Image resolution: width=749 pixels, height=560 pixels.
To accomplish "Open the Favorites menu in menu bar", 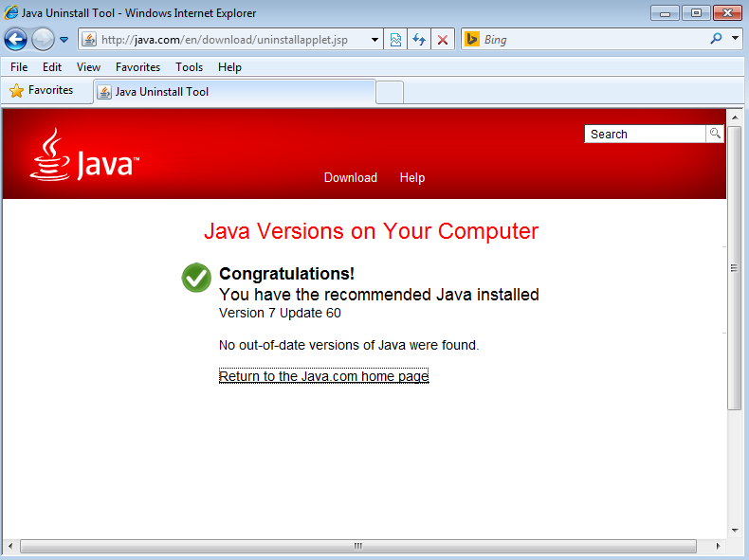I will pos(137,67).
